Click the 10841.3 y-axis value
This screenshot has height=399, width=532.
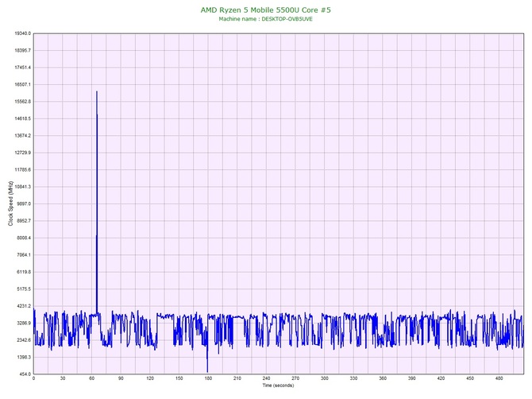pyautogui.click(x=23, y=187)
